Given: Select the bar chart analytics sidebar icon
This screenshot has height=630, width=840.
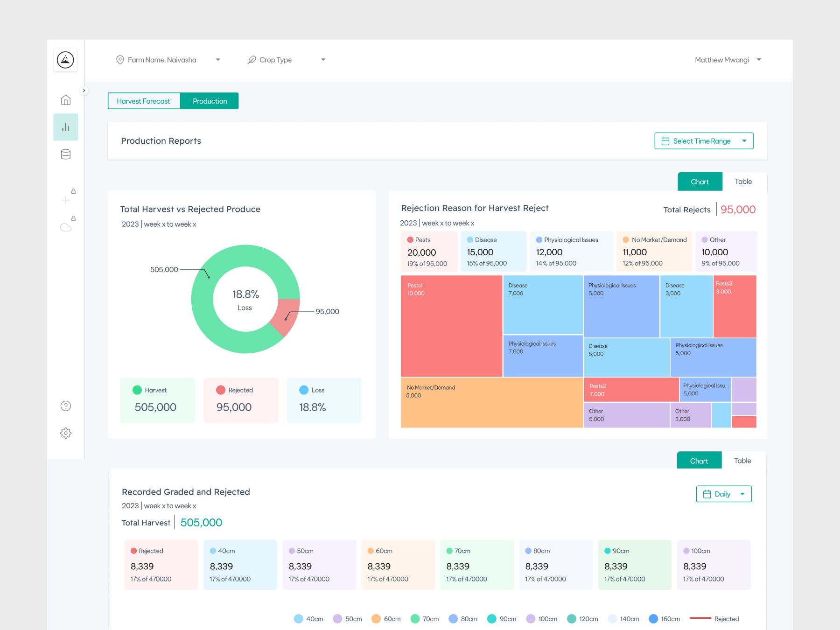Looking at the screenshot, I should pyautogui.click(x=66, y=127).
